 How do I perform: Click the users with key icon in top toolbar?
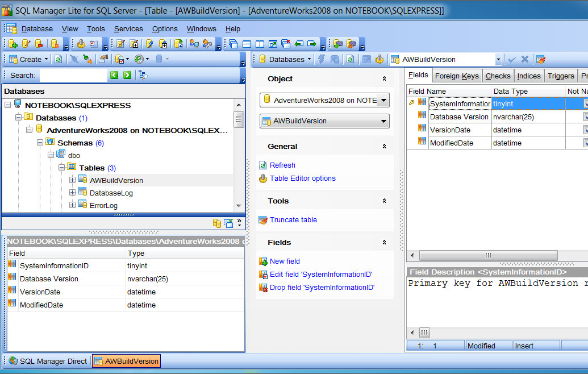point(207,44)
